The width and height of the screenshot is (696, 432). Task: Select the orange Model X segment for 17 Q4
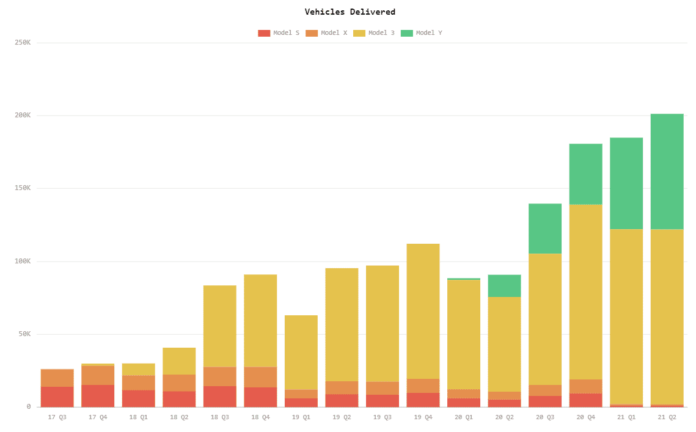click(x=98, y=376)
